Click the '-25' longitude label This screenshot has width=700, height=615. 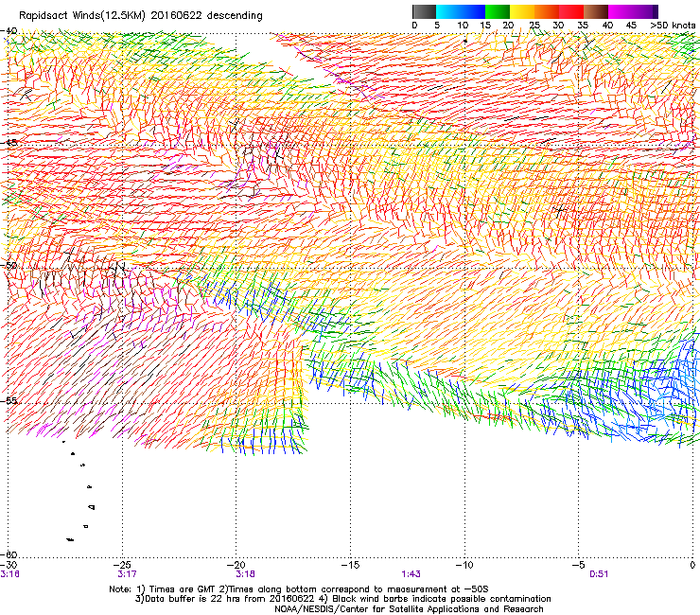[x=122, y=565]
